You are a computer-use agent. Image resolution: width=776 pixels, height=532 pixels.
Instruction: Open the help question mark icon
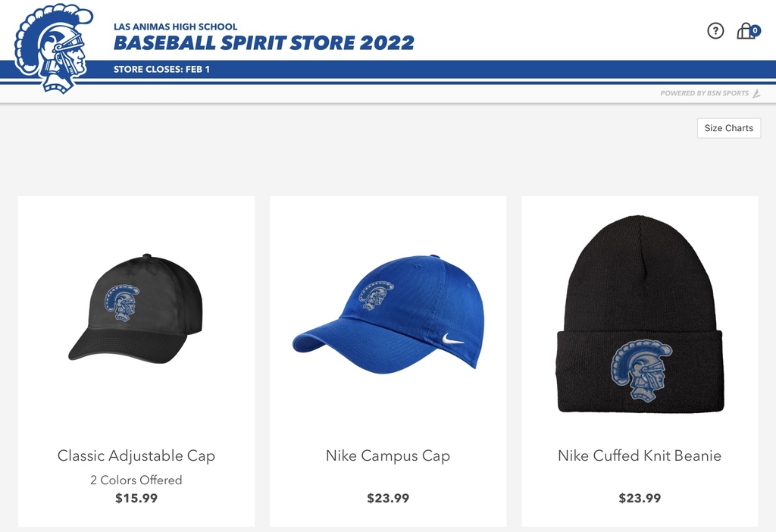715,30
